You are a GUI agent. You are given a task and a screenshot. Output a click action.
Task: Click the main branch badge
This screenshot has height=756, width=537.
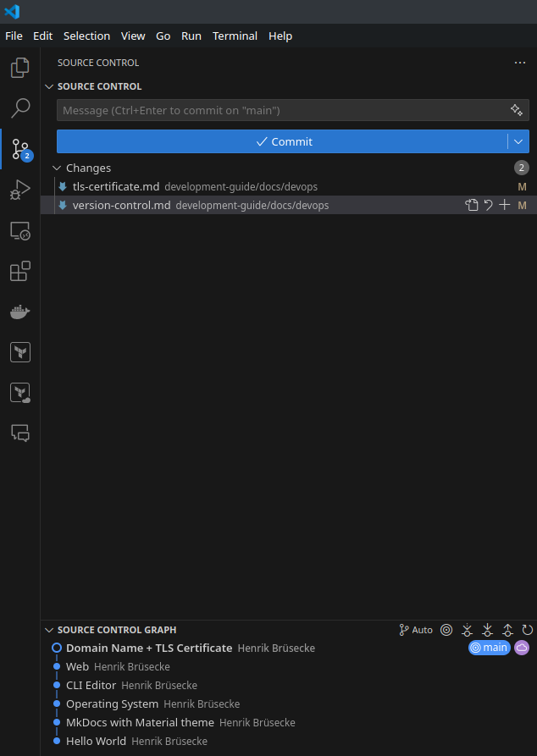(x=490, y=648)
